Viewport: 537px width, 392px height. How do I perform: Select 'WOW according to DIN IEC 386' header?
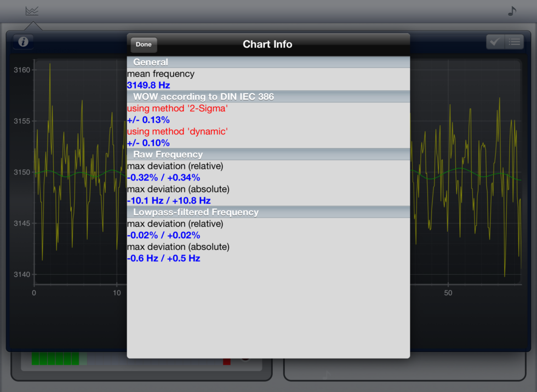[268, 96]
